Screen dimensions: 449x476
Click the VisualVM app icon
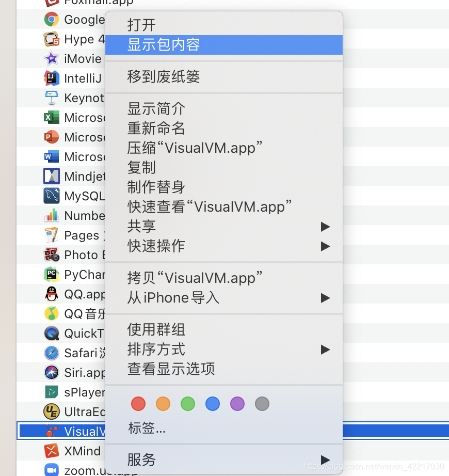tap(52, 432)
